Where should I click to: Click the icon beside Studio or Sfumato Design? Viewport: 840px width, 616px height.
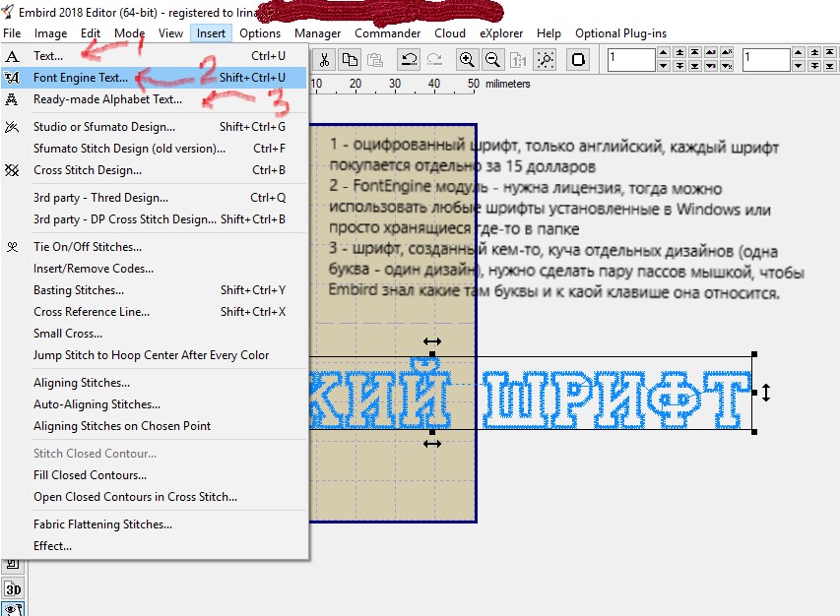point(12,127)
